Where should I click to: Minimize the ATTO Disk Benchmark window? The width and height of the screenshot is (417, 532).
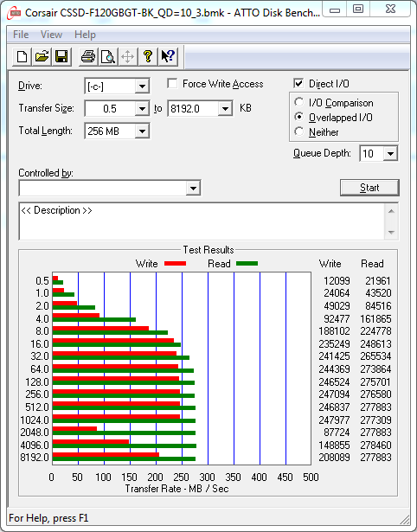click(335, 10)
